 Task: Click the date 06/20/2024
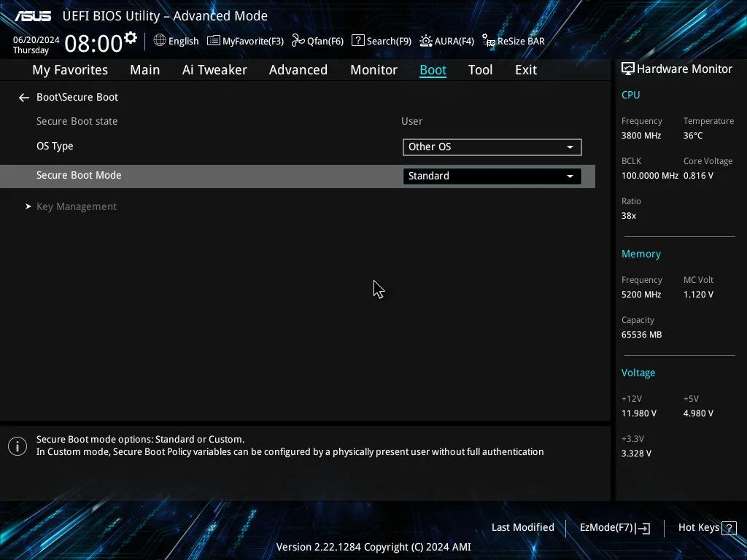36,40
